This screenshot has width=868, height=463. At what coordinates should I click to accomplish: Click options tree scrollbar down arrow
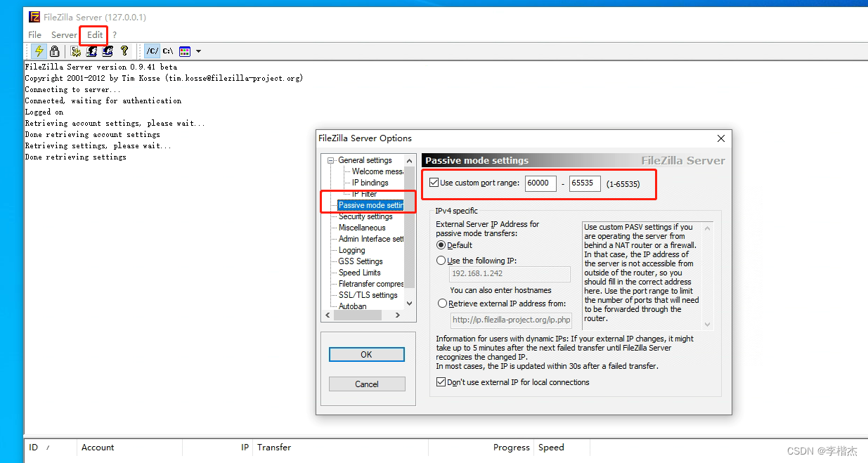pyautogui.click(x=410, y=304)
